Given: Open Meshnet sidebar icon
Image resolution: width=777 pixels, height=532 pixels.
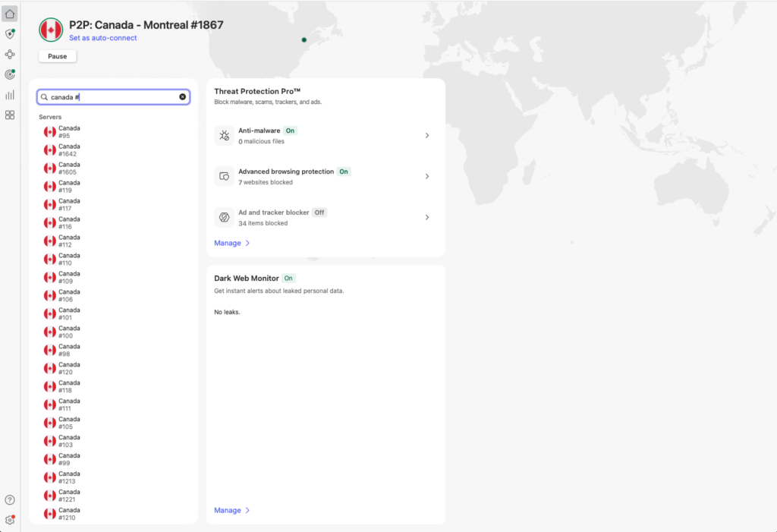Looking at the screenshot, I should (9, 54).
